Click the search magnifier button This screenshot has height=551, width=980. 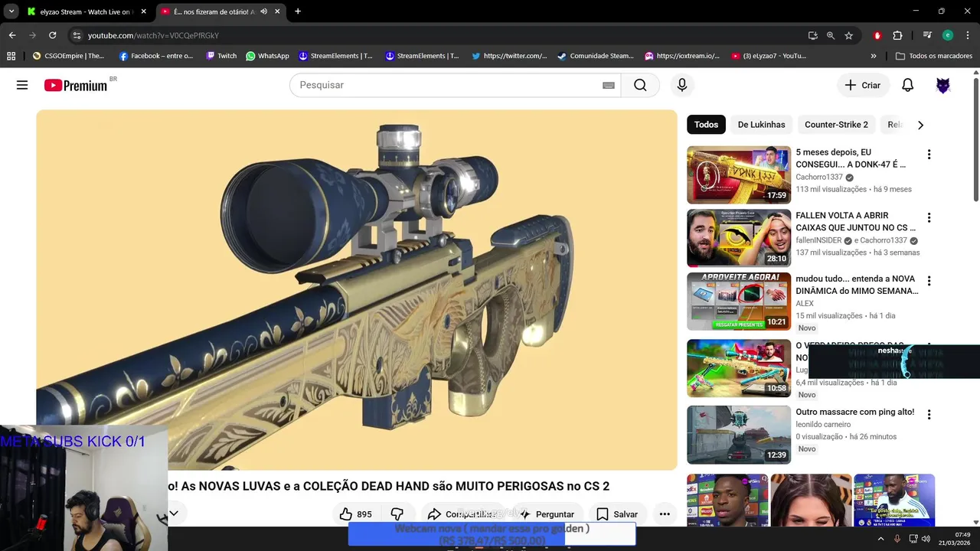(640, 85)
